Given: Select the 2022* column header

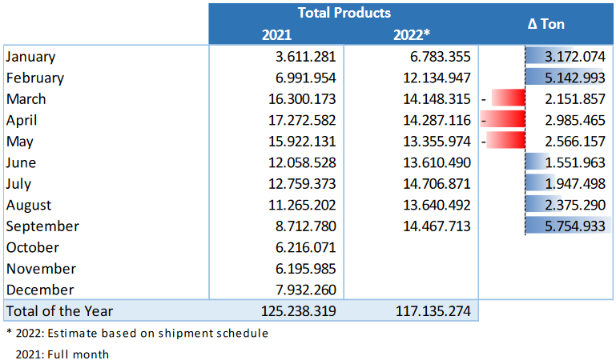Looking at the screenshot, I should coord(412,34).
